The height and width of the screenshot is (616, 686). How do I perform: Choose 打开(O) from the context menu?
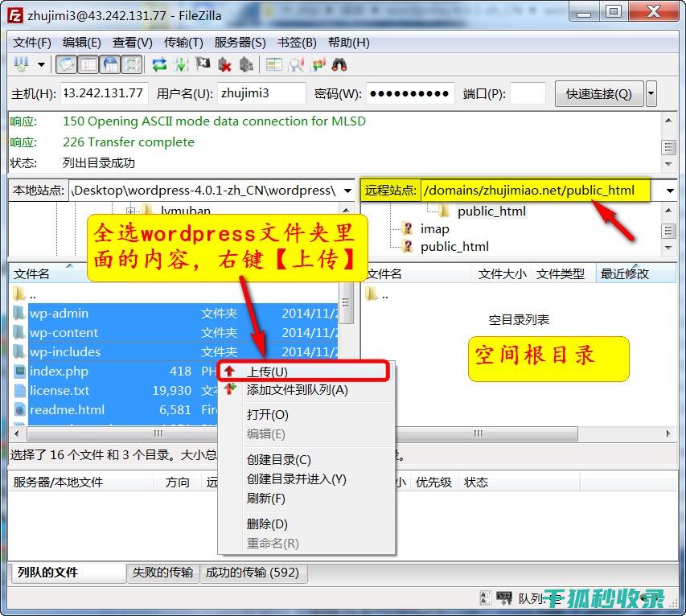(306, 414)
